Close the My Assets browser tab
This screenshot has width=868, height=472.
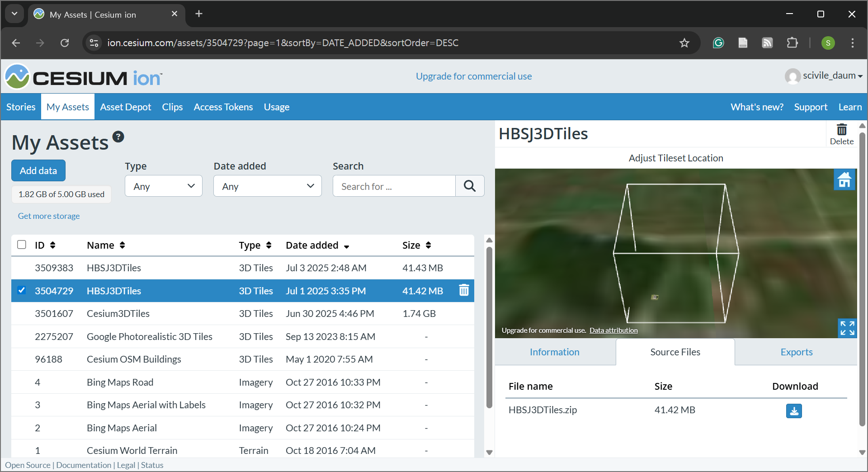(x=175, y=14)
